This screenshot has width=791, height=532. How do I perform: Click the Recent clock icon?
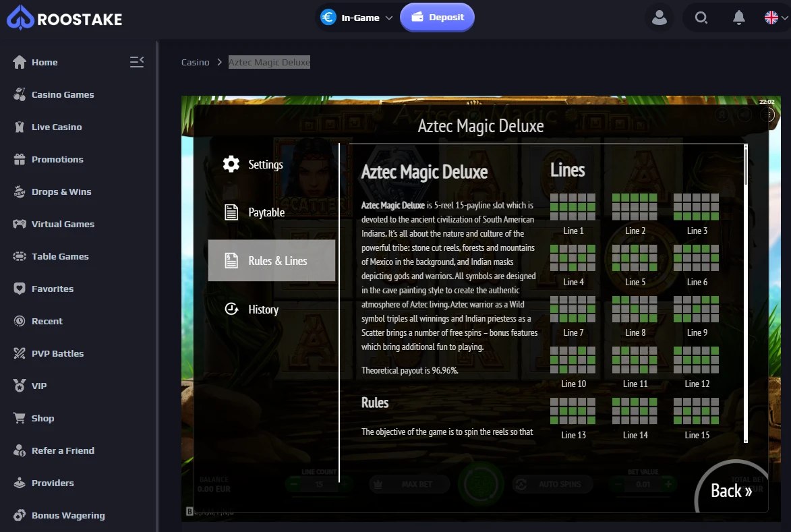pos(19,321)
